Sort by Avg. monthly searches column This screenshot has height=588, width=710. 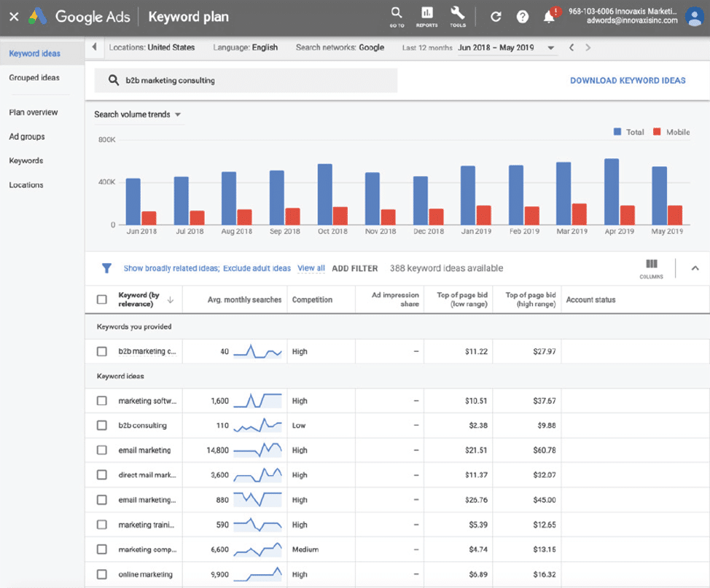pos(244,299)
